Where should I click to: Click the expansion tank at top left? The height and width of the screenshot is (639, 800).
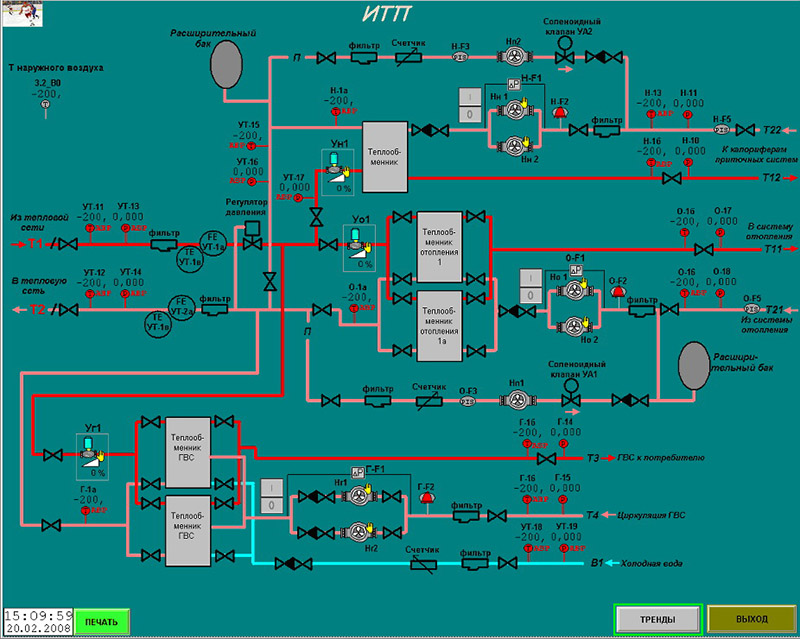click(226, 65)
